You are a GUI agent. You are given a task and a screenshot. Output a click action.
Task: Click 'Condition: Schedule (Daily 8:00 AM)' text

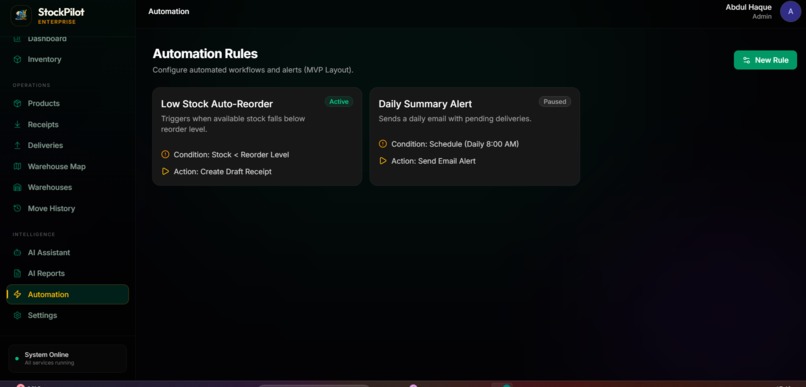455,144
